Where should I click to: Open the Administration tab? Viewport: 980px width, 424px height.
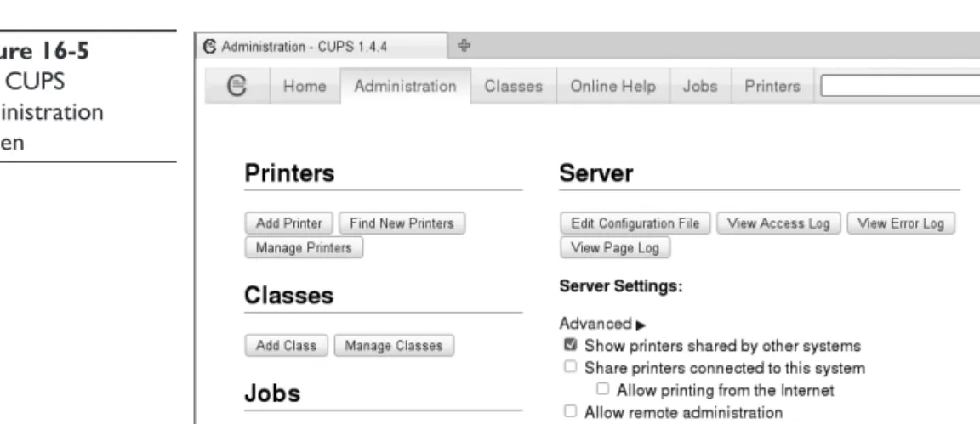pos(406,86)
